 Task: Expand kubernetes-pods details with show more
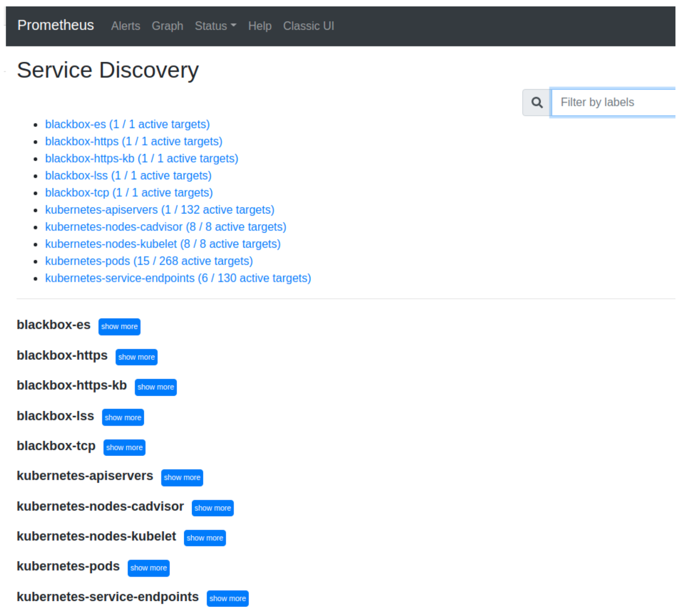pyautogui.click(x=148, y=568)
